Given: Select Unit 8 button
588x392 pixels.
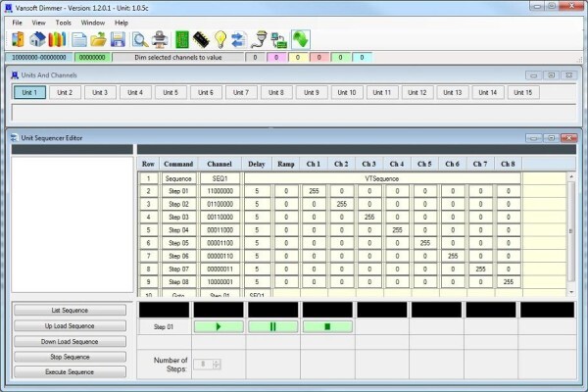Looking at the screenshot, I should pyautogui.click(x=276, y=92).
